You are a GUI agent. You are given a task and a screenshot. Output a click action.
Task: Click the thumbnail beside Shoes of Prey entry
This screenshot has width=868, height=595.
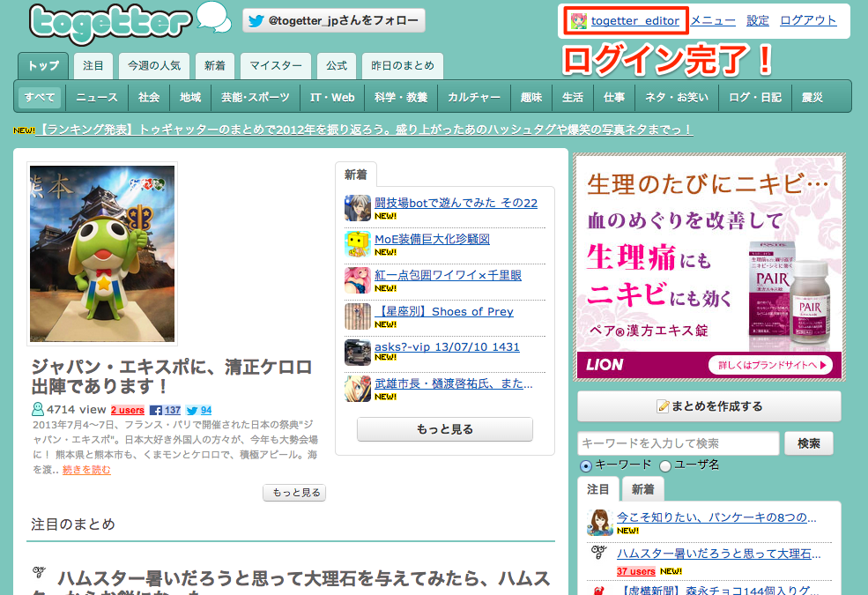(357, 316)
